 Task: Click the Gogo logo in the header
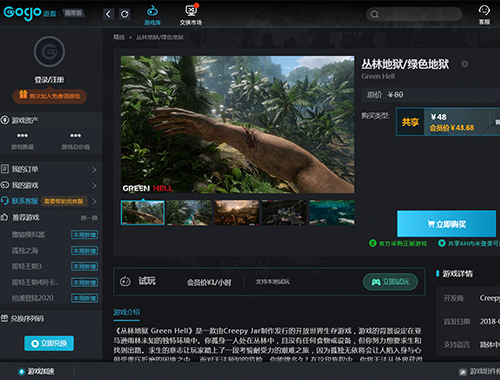[22, 13]
